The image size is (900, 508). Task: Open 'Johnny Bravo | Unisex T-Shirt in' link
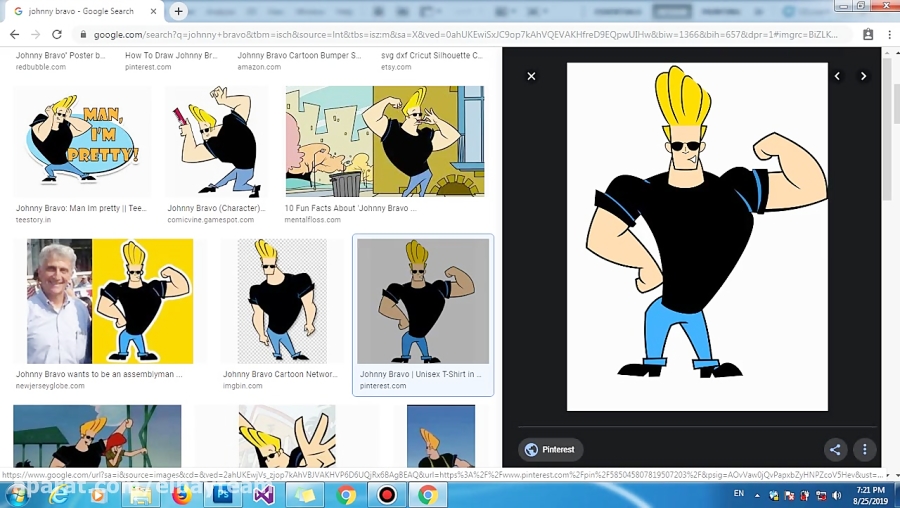(x=421, y=374)
